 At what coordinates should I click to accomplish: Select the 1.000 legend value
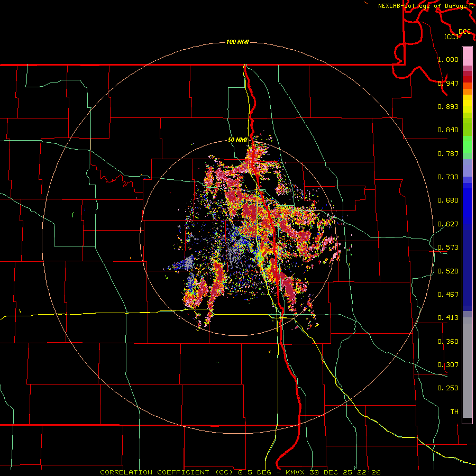pyautogui.click(x=448, y=59)
